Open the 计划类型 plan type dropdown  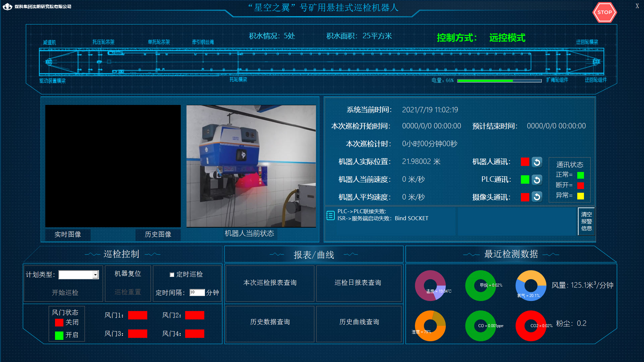point(95,275)
